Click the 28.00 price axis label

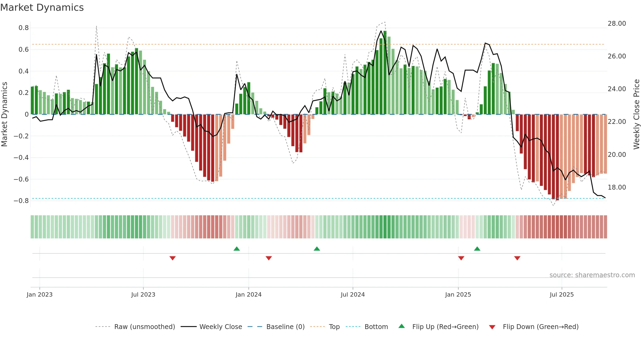pyautogui.click(x=617, y=24)
